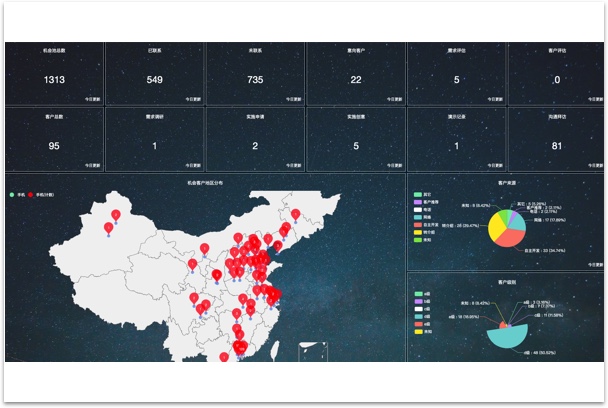Toggle 其它 legend item in 客户来源 chart

[423, 194]
